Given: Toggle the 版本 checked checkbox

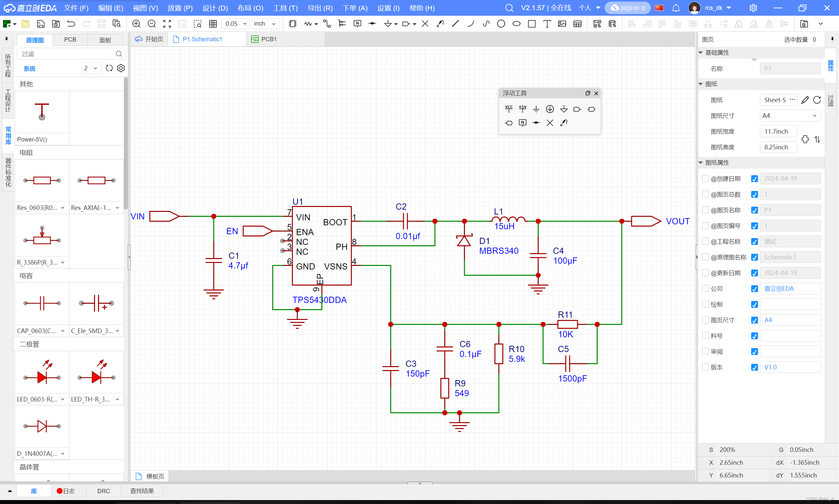Looking at the screenshot, I should 754,367.
